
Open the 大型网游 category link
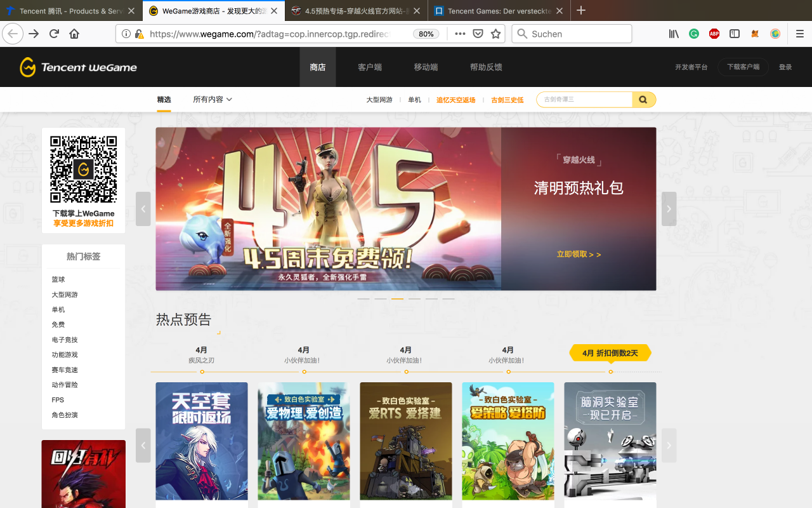pos(379,100)
